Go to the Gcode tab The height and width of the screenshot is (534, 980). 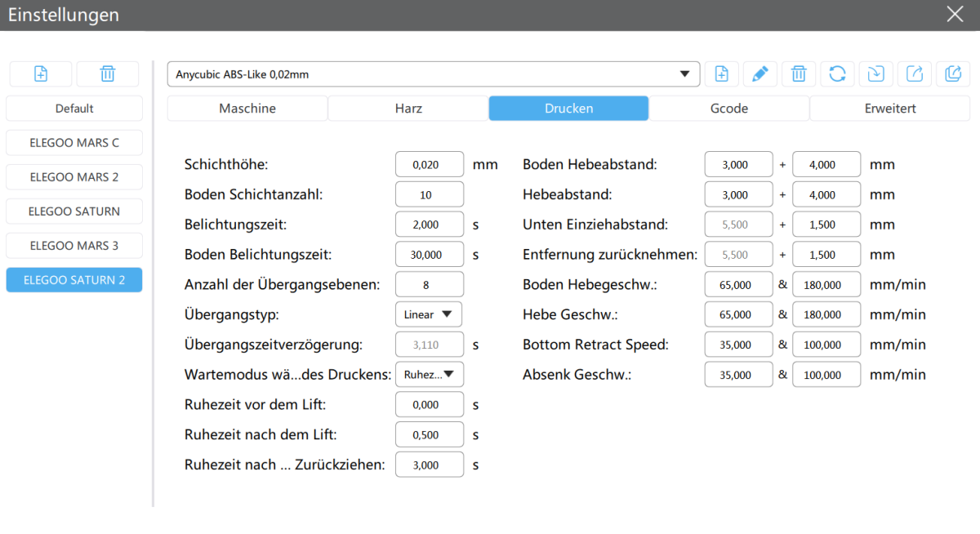729,108
